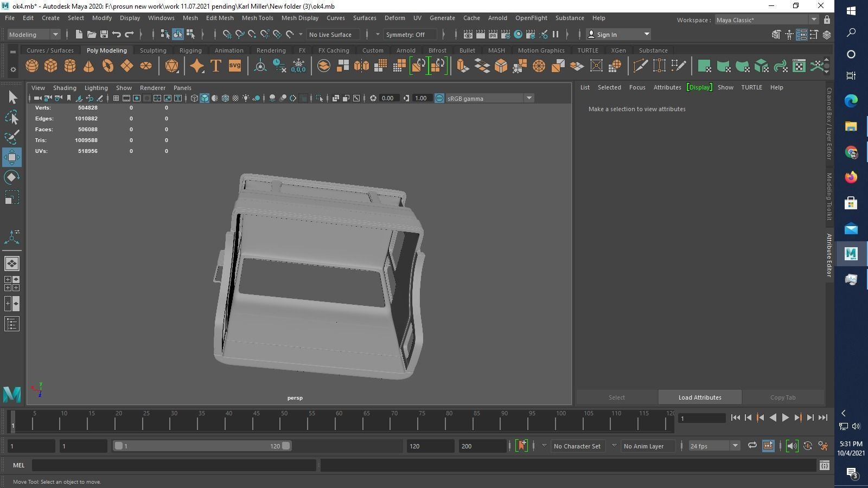Click the MEL command line input
Screen dimensions: 868x488
pos(174,465)
